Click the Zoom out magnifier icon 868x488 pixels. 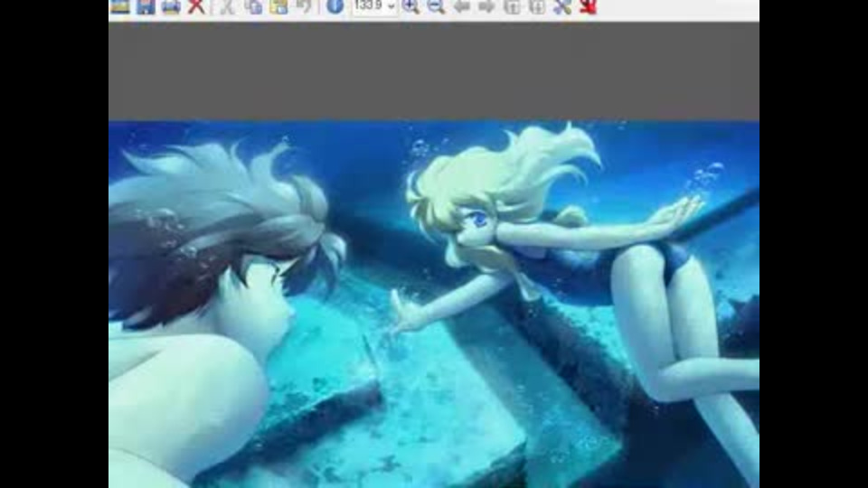click(x=436, y=6)
